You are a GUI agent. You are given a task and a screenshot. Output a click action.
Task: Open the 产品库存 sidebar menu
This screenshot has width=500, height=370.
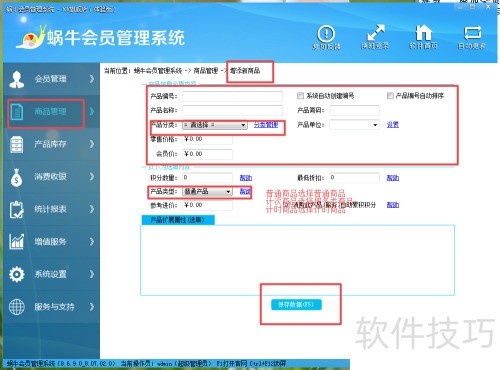[x=52, y=144]
